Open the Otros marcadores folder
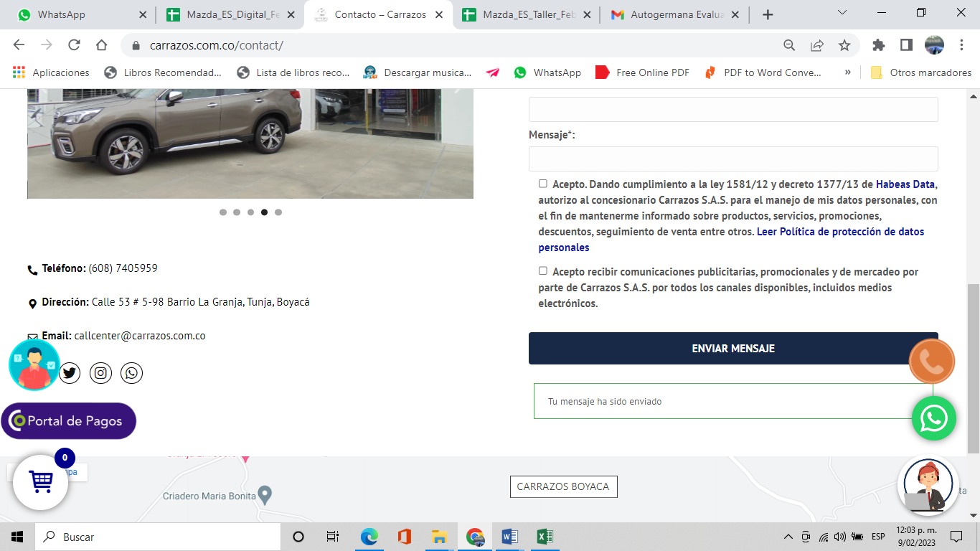Image resolution: width=980 pixels, height=551 pixels. (920, 72)
